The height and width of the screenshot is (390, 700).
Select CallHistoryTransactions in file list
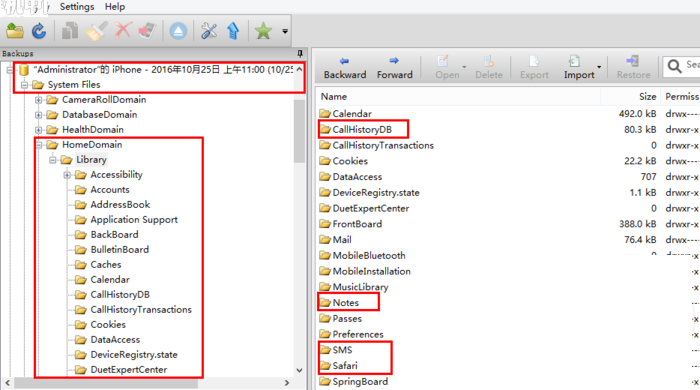click(383, 145)
